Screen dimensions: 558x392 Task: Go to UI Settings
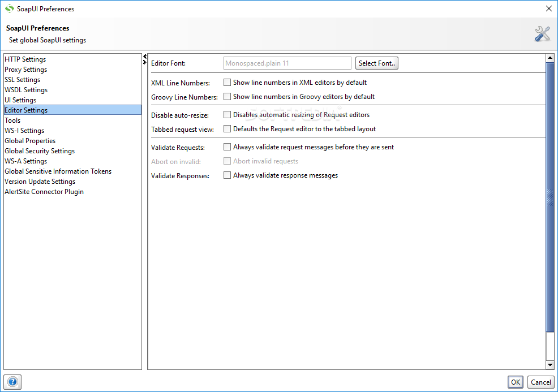pyautogui.click(x=72, y=100)
